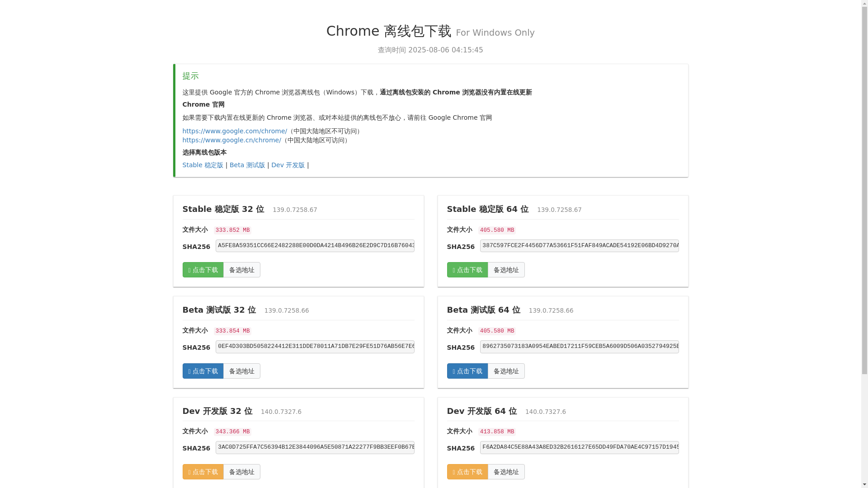
Task: Open alternate address for Beta 32-bit
Action: coord(242,371)
